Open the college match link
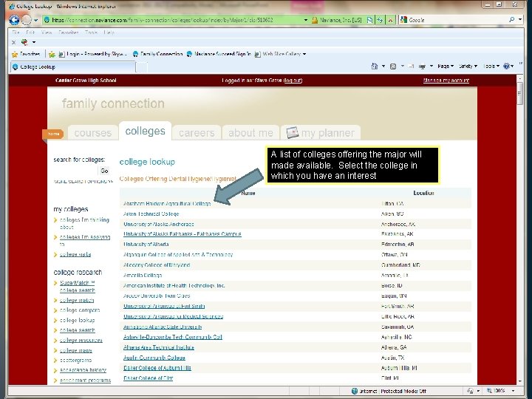532x399 pixels. pyautogui.click(x=77, y=300)
